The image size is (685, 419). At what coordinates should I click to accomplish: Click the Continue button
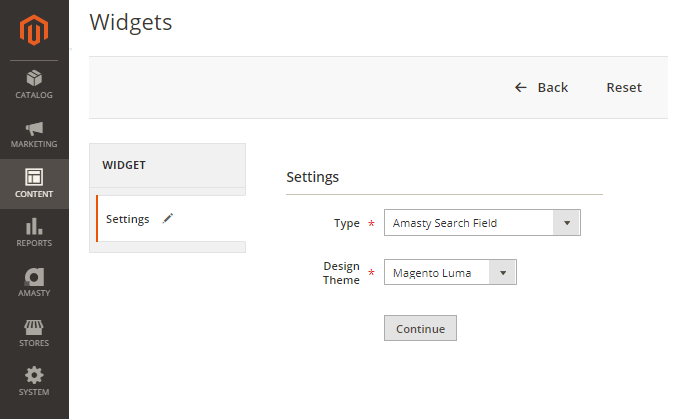coord(420,328)
